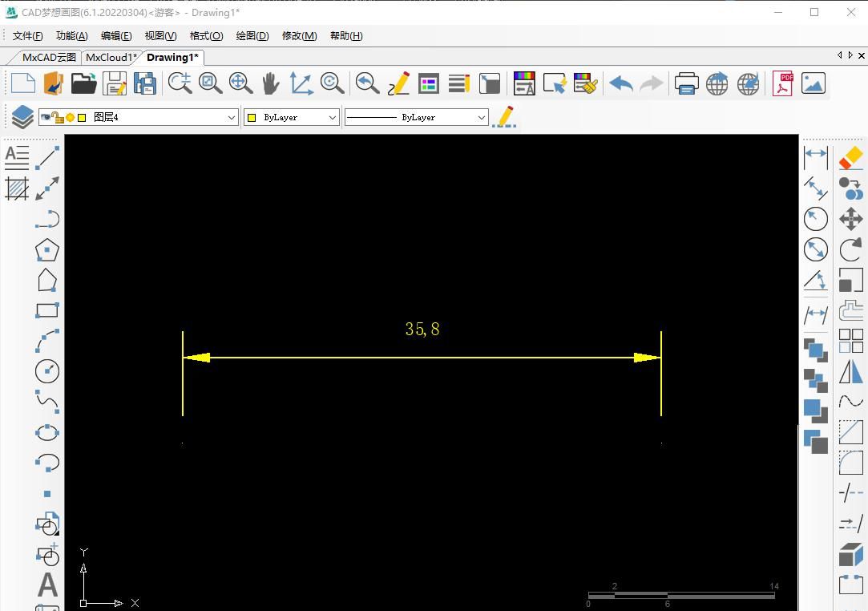Toggle the layer freeze sun icon
The image size is (868, 611).
point(70,117)
